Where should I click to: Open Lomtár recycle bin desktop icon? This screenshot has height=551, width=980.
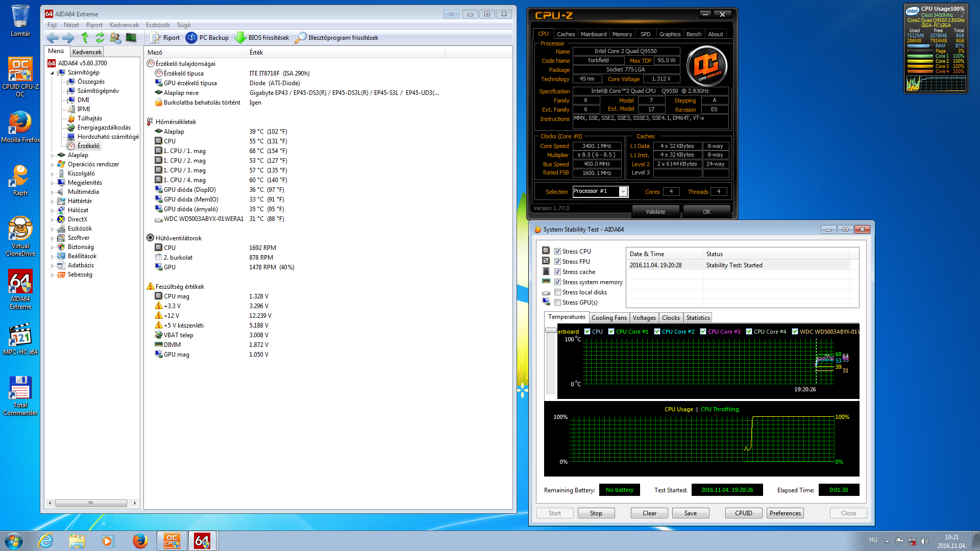click(x=20, y=21)
